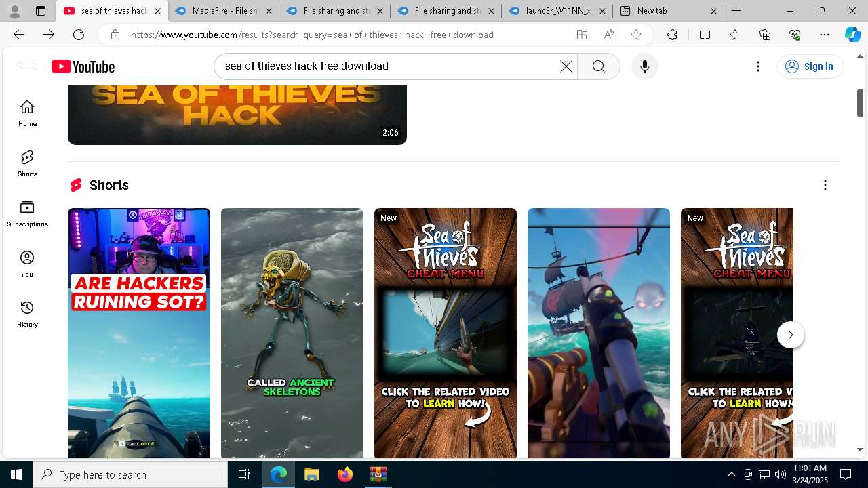
Task: Refresh the current page
Action: [x=79, y=35]
